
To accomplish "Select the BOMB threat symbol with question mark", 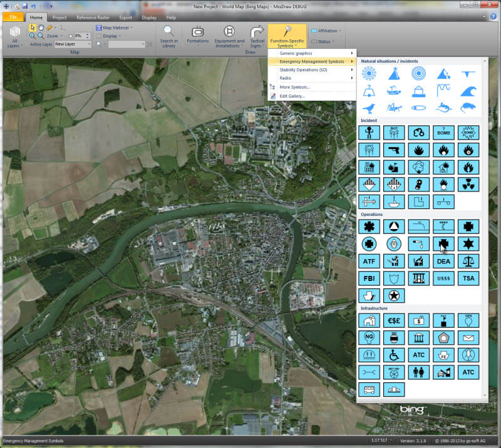I will (x=443, y=133).
